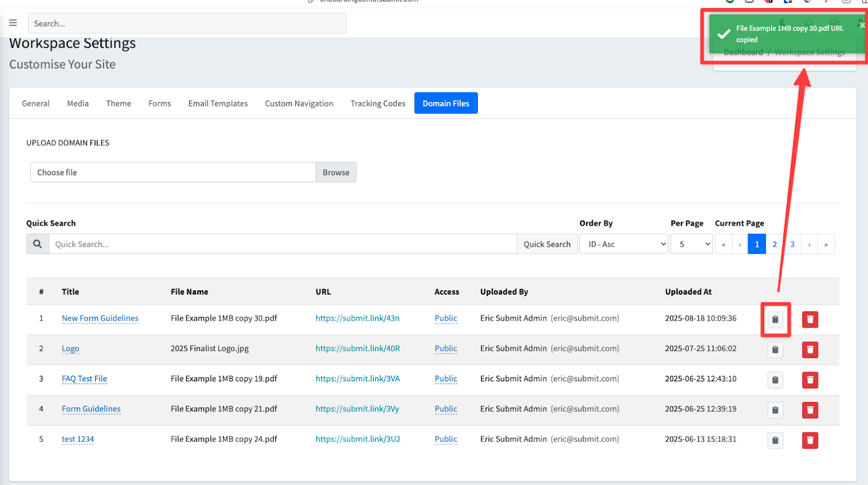Delete the FAQ Test File row
This screenshot has height=485, width=868.
click(810, 380)
